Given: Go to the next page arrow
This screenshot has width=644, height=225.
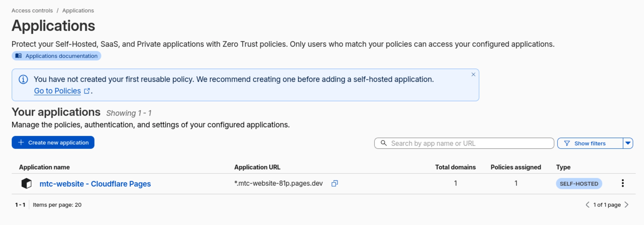Looking at the screenshot, I should click(627, 205).
